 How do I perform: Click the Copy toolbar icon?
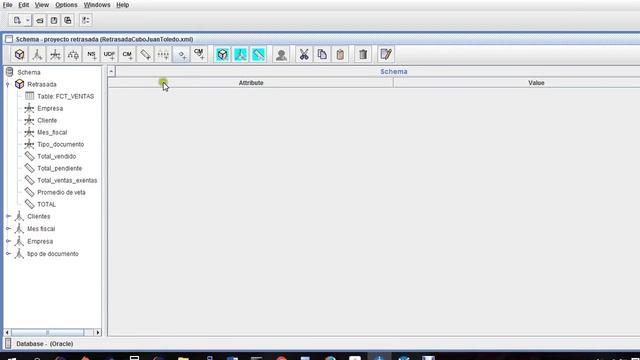click(322, 54)
